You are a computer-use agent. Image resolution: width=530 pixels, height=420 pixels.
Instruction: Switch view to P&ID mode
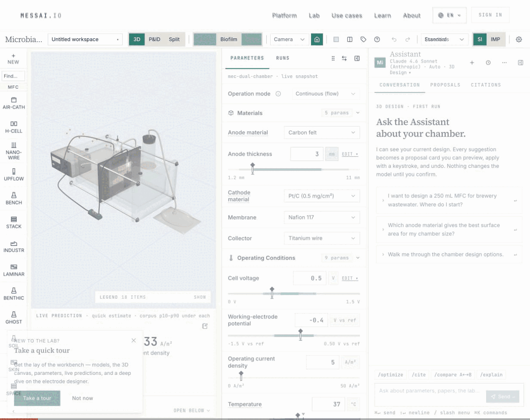click(154, 39)
